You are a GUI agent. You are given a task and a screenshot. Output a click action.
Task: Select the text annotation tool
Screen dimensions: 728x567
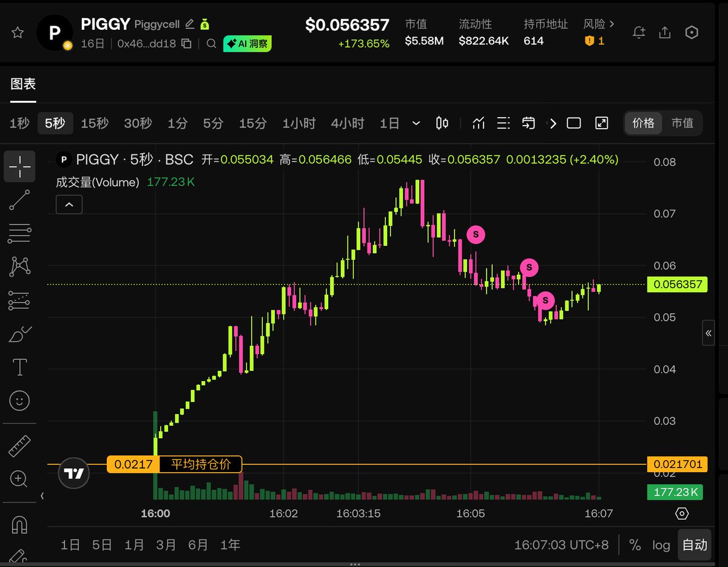click(x=19, y=367)
